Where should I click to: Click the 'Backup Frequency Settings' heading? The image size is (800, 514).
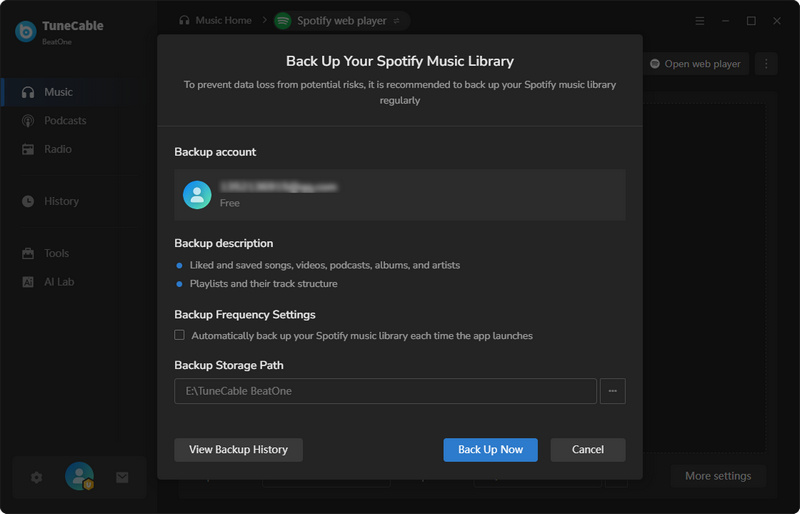click(x=245, y=314)
